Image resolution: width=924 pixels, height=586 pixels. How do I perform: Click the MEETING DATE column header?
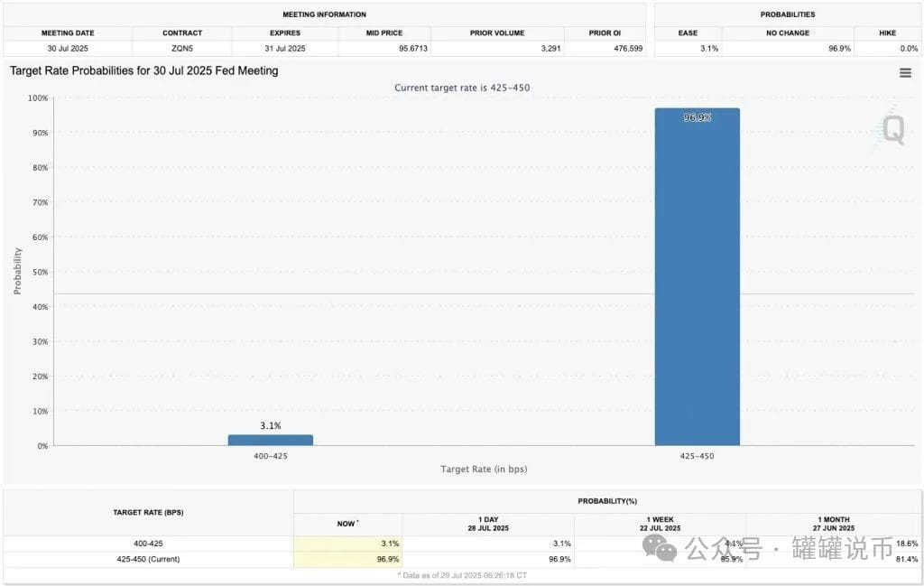68,33
